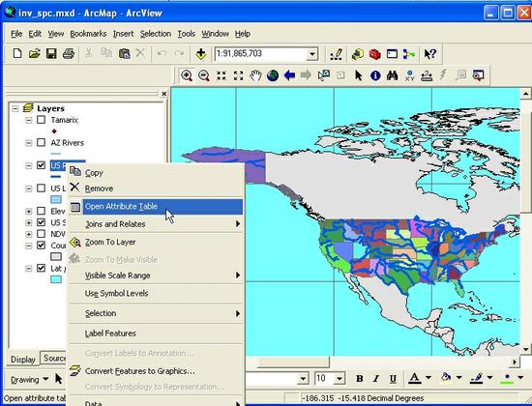Save the map document
Viewport: 532px width, 406px height.
tap(51, 53)
